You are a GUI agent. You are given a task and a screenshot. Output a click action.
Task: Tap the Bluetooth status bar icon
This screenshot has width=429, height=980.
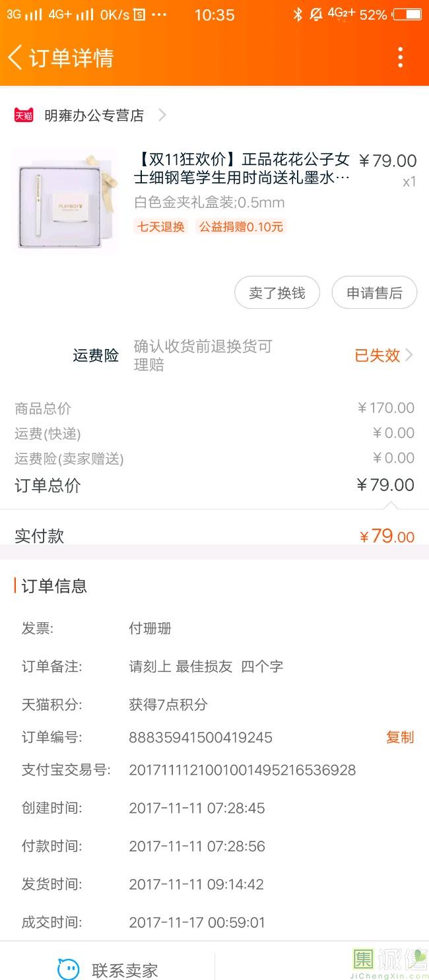click(x=298, y=14)
